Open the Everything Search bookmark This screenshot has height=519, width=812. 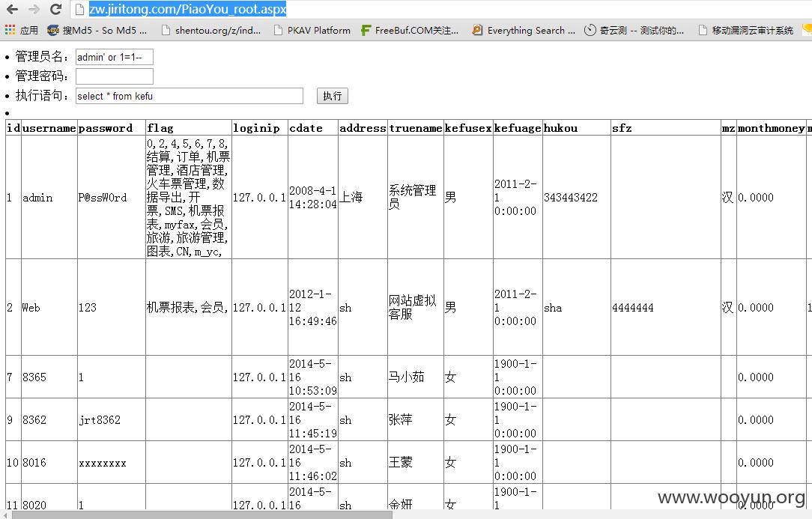(524, 31)
